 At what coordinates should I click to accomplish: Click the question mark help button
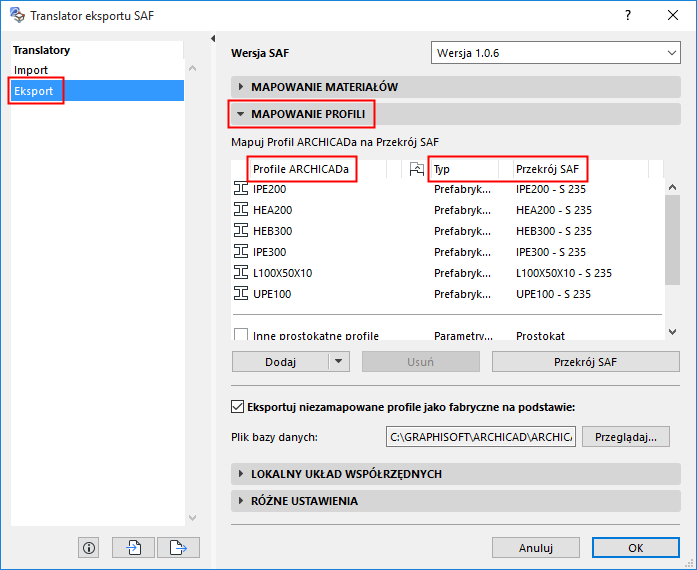[628, 15]
